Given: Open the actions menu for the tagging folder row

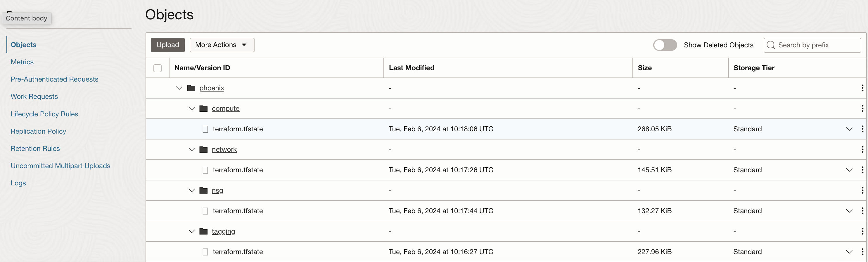Looking at the screenshot, I should point(862,231).
